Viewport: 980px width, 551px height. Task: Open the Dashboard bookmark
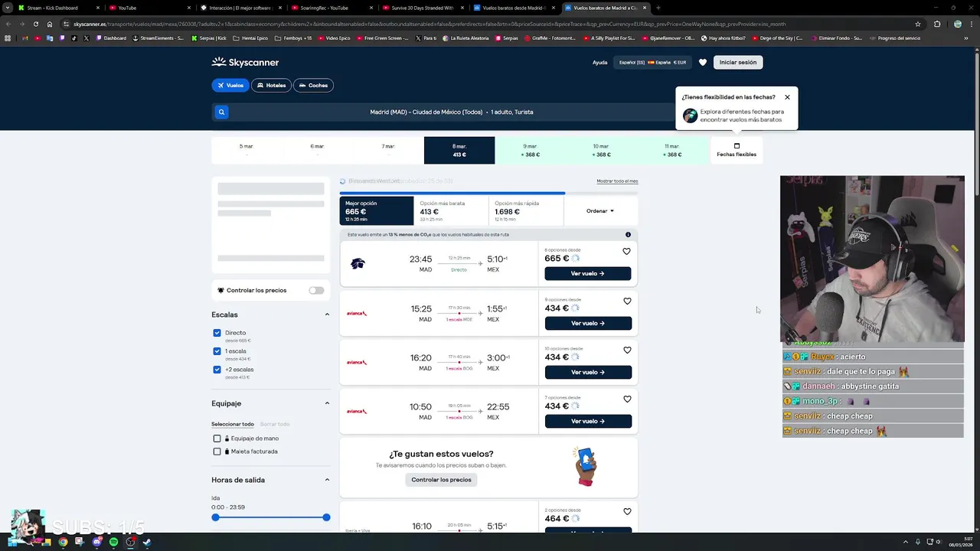[x=111, y=38]
